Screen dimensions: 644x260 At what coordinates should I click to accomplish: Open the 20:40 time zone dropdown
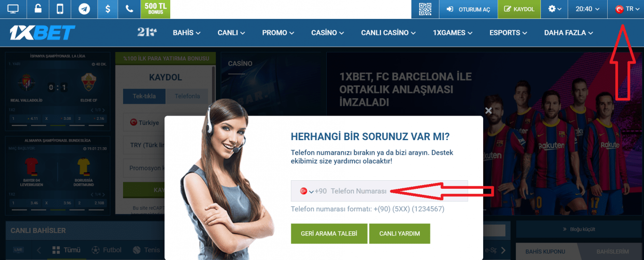(x=588, y=9)
